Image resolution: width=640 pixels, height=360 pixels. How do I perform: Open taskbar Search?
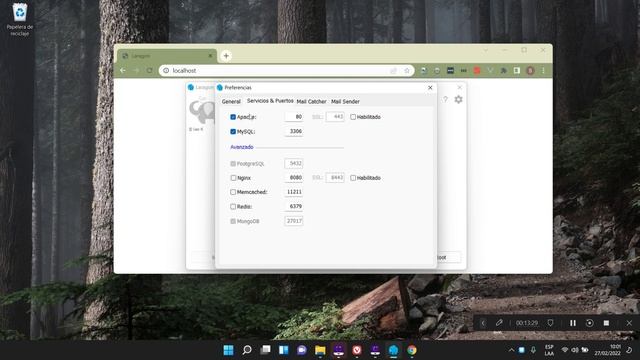(x=247, y=350)
